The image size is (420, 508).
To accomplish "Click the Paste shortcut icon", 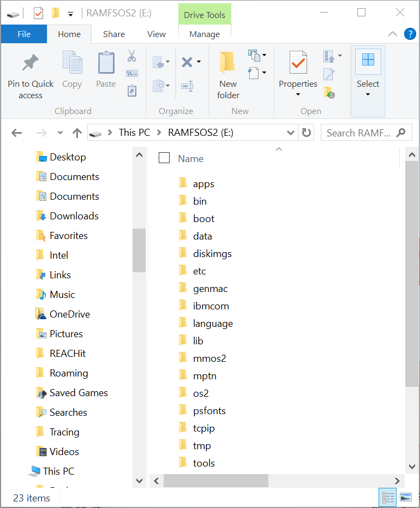I will tap(132, 91).
